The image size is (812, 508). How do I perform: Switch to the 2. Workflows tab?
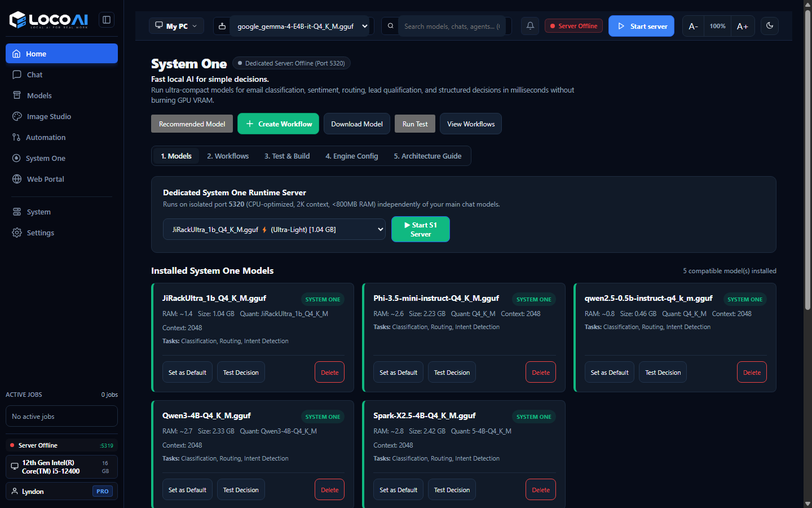point(228,156)
